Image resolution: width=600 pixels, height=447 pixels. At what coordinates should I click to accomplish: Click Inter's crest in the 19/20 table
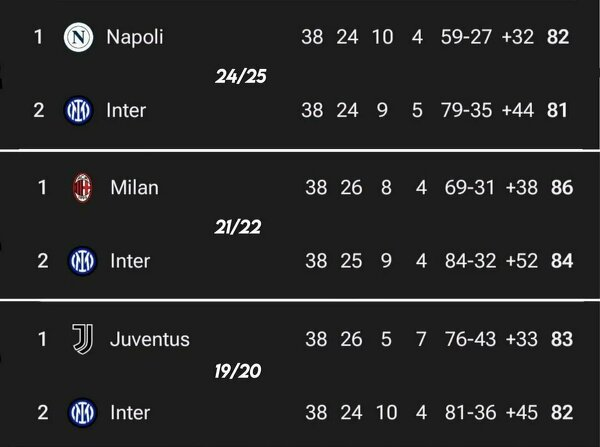click(x=82, y=412)
